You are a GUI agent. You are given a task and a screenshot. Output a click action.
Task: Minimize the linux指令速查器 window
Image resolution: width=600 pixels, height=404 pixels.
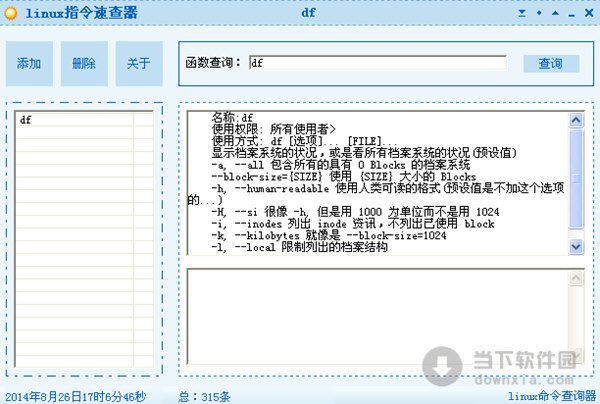(571, 15)
